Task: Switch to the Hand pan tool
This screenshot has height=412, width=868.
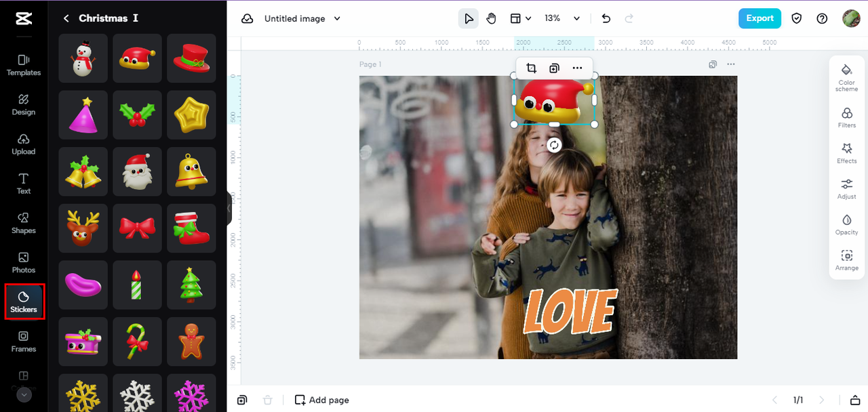Action: click(491, 18)
